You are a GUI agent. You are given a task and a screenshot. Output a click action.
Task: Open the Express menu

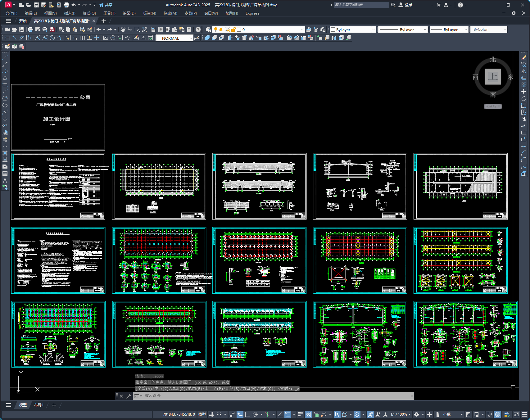click(x=252, y=13)
